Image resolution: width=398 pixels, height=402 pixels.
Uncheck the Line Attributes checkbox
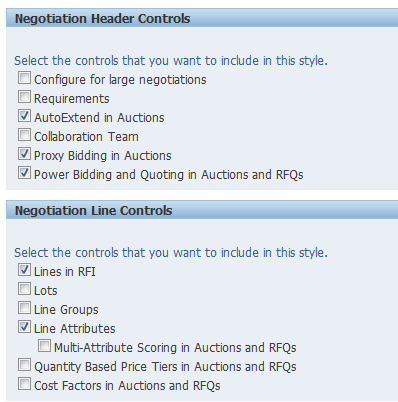coord(24,327)
